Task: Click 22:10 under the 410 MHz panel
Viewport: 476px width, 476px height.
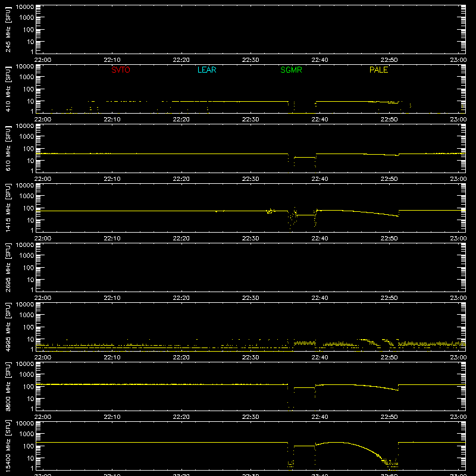Action: point(112,120)
